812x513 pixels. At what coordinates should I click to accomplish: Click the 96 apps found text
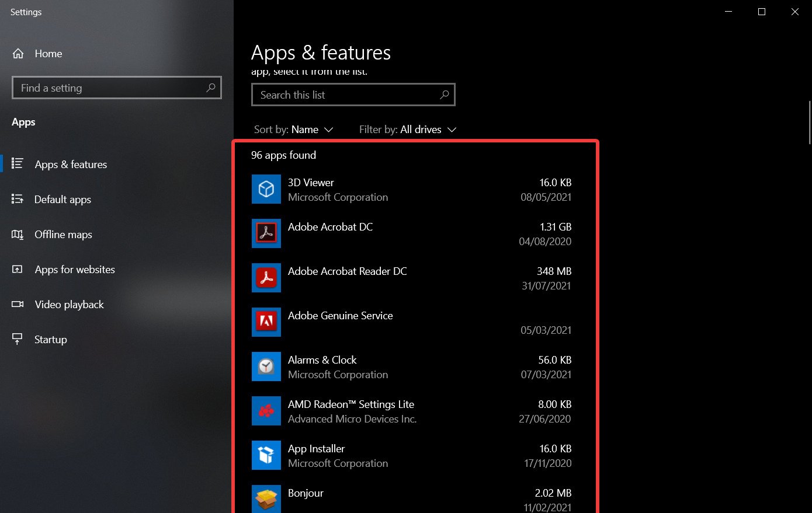[283, 155]
